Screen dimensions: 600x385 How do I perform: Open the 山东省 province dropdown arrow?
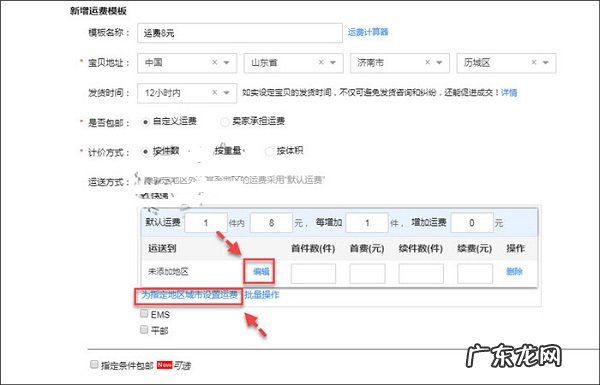333,63
